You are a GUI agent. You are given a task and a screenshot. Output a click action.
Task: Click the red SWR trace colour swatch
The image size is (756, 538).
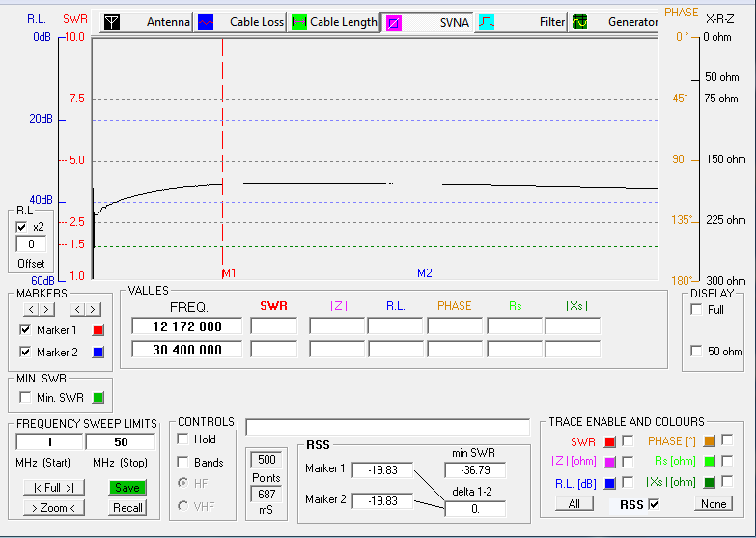(x=609, y=441)
